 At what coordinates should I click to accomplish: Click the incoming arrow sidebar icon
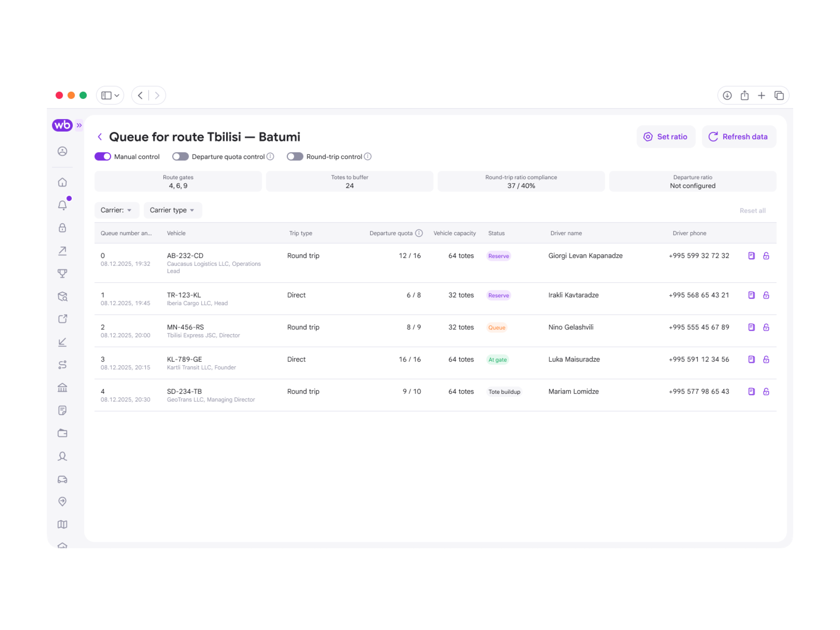click(62, 342)
